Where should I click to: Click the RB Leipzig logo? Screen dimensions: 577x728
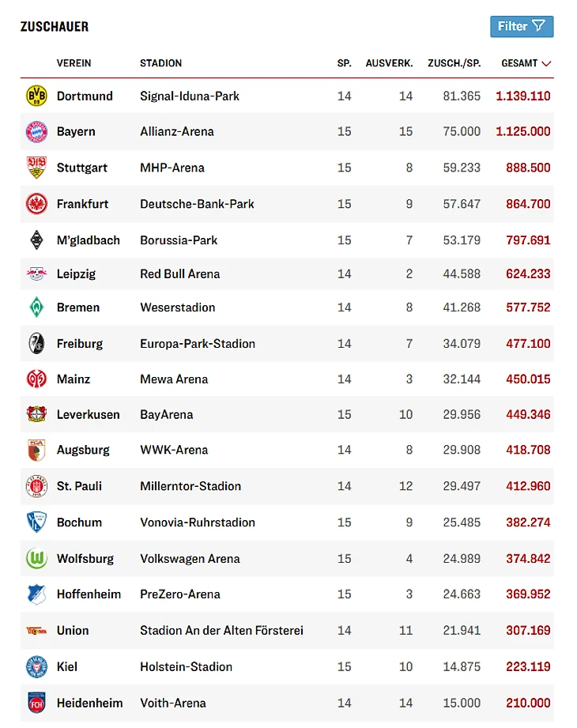point(36,274)
